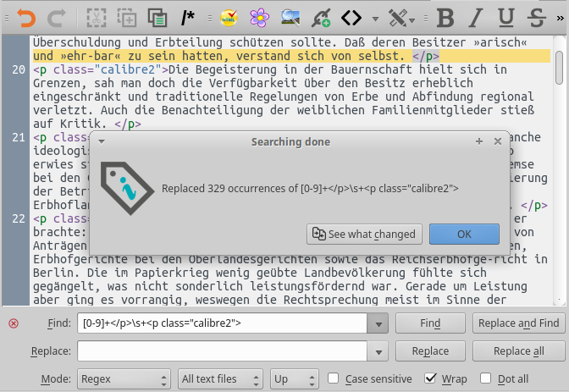Image resolution: width=569 pixels, height=392 pixels.
Task: Click the pencil and ruler tools icon
Action: (398, 18)
